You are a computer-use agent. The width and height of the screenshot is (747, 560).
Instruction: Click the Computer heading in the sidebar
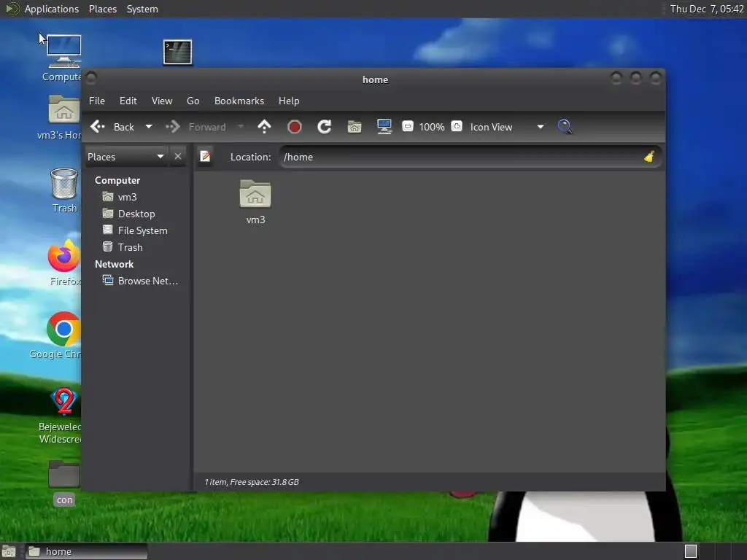click(117, 180)
